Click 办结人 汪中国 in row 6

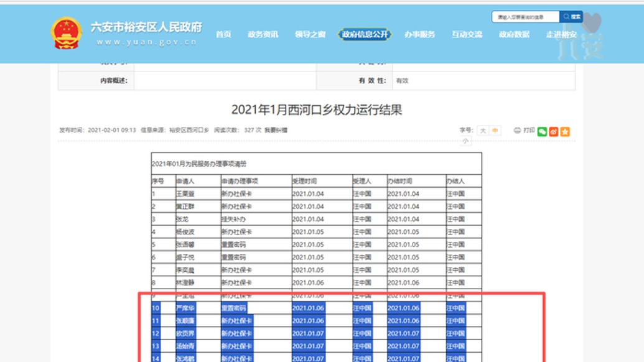455,258
